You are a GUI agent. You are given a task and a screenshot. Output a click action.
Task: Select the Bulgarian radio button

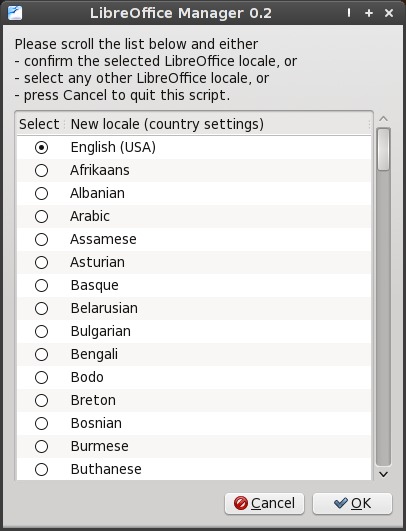(41, 332)
